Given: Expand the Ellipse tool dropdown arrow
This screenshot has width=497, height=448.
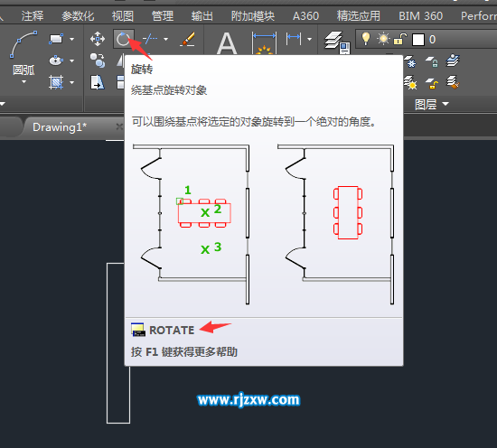Looking at the screenshot, I should 72,61.
